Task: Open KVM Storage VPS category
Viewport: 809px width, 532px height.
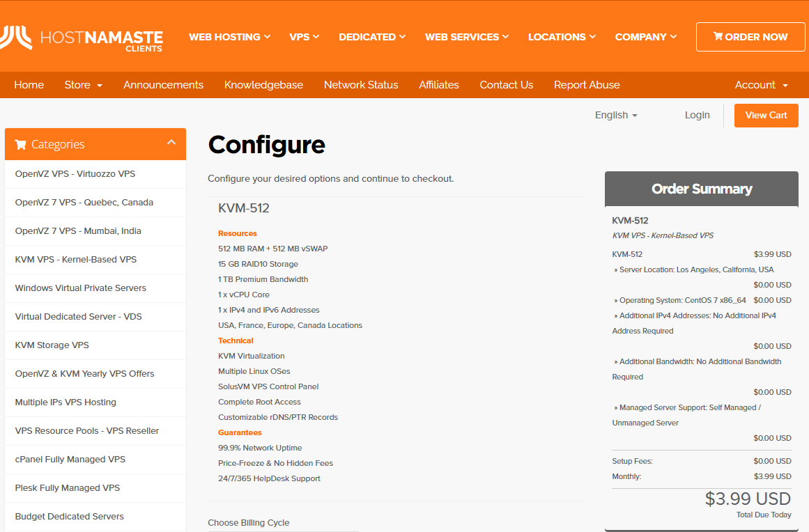Action: 95,345
